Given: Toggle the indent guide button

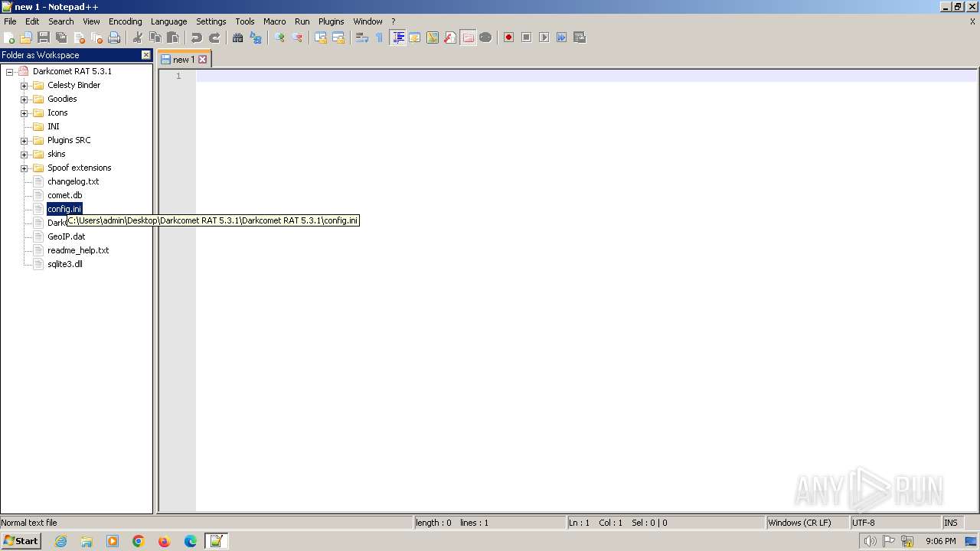Looking at the screenshot, I should pos(397,37).
